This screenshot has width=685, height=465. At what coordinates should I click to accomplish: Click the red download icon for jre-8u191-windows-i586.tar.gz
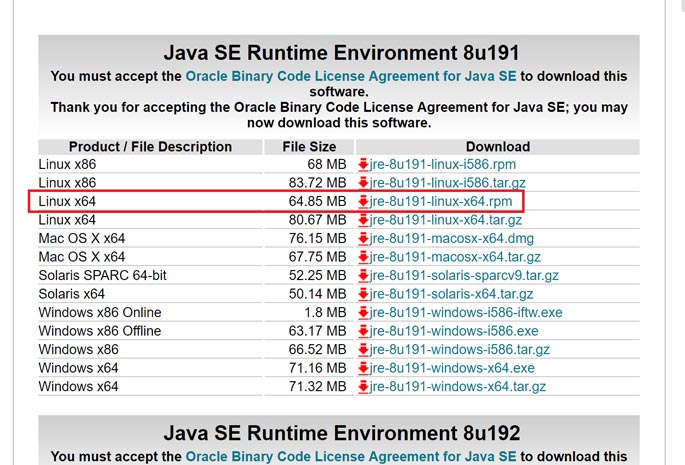(x=363, y=349)
